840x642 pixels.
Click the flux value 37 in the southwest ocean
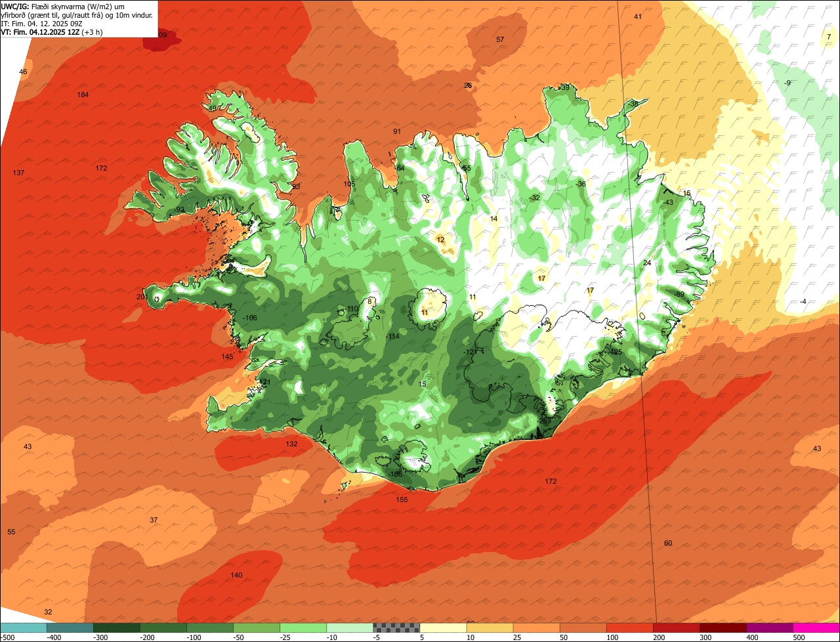click(x=154, y=520)
